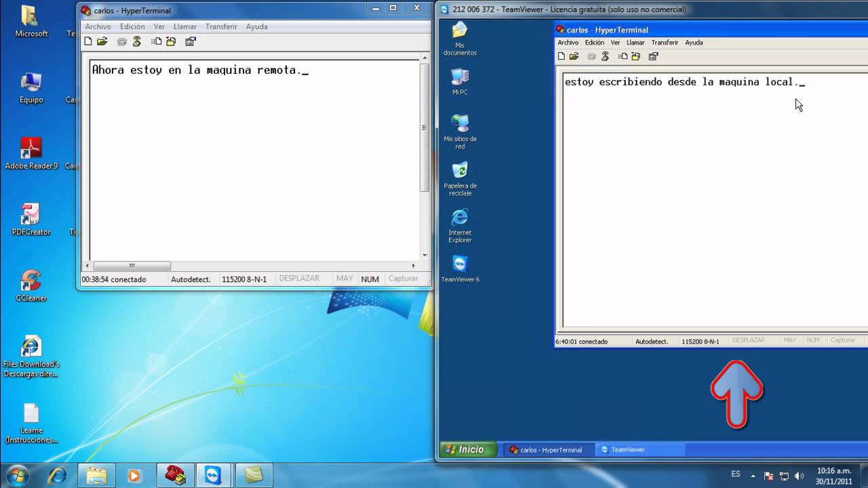The image size is (868, 488).
Task: Open Ver menu in remote HyperTerminal window
Action: click(x=615, y=42)
